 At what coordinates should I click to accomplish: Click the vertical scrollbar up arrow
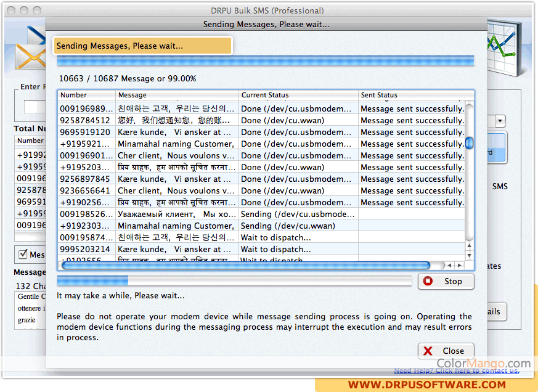[x=470, y=247]
